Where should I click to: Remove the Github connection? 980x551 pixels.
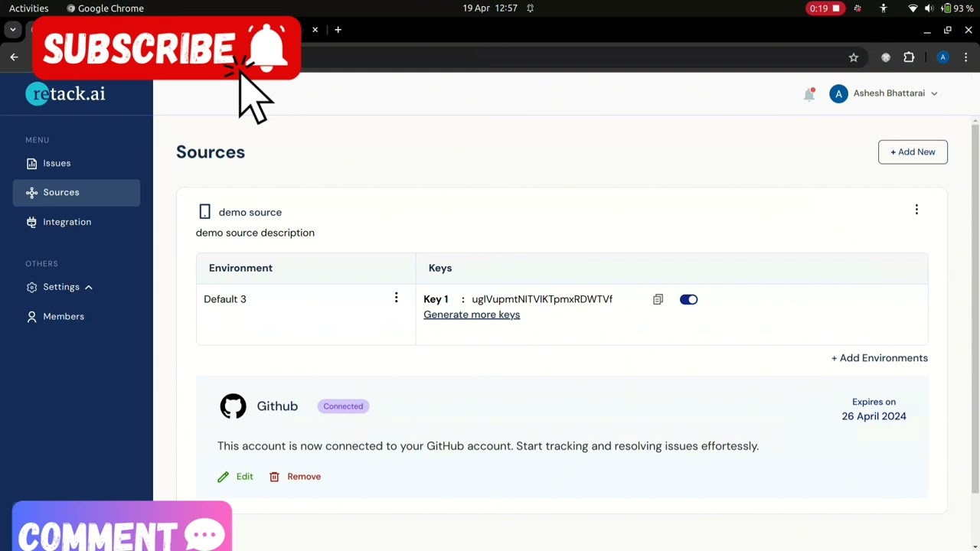(x=295, y=476)
